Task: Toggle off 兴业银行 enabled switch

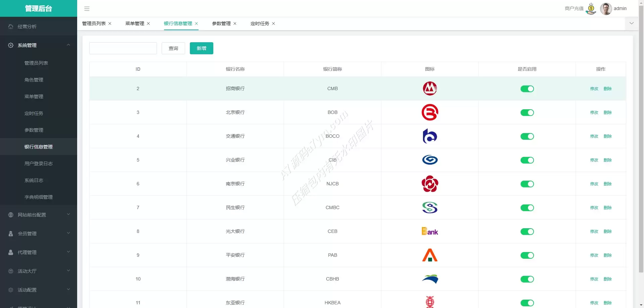Action: pyautogui.click(x=527, y=160)
